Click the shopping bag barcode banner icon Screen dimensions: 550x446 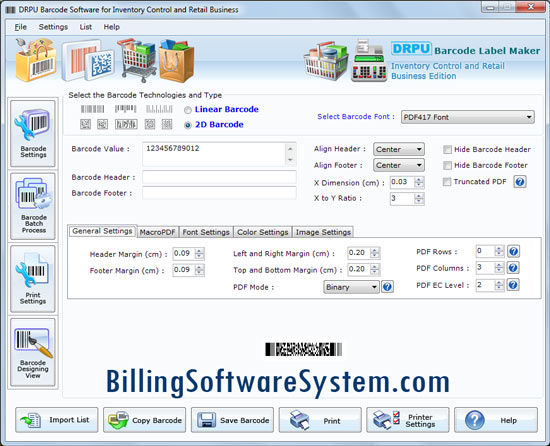36,60
